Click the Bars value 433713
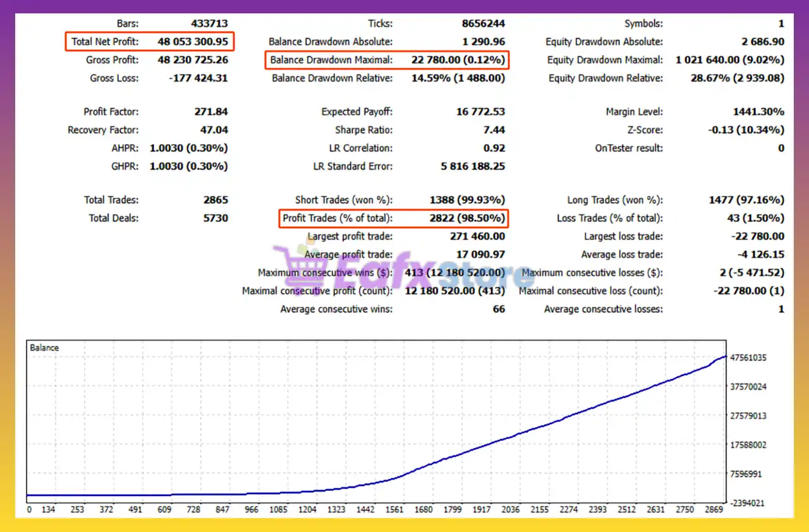The image size is (809, 532). click(x=209, y=23)
